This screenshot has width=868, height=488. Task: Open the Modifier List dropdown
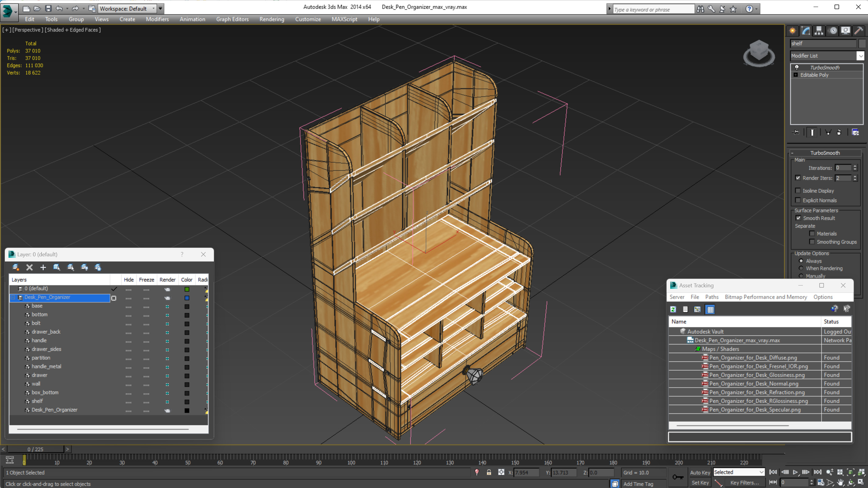click(861, 56)
